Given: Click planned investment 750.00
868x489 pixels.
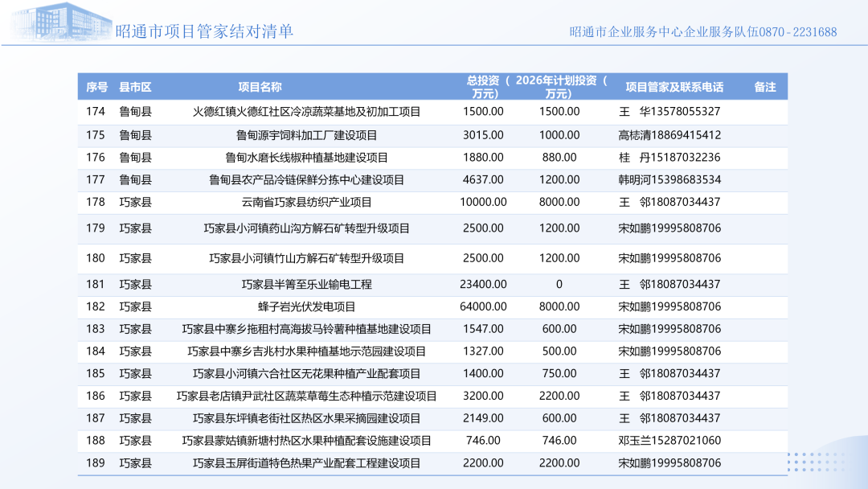Looking at the screenshot, I should click(x=559, y=374).
